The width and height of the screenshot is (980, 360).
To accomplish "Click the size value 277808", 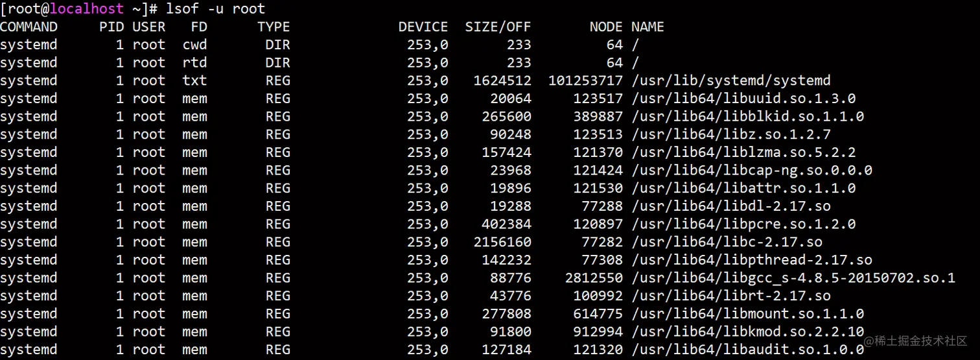I will click(506, 314).
